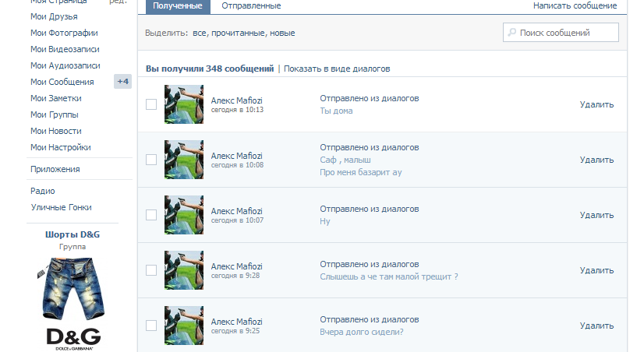Viewport: 644px width, 352px height.
Task: Open Мои Аудиозаписи in sidebar
Action: pos(65,65)
